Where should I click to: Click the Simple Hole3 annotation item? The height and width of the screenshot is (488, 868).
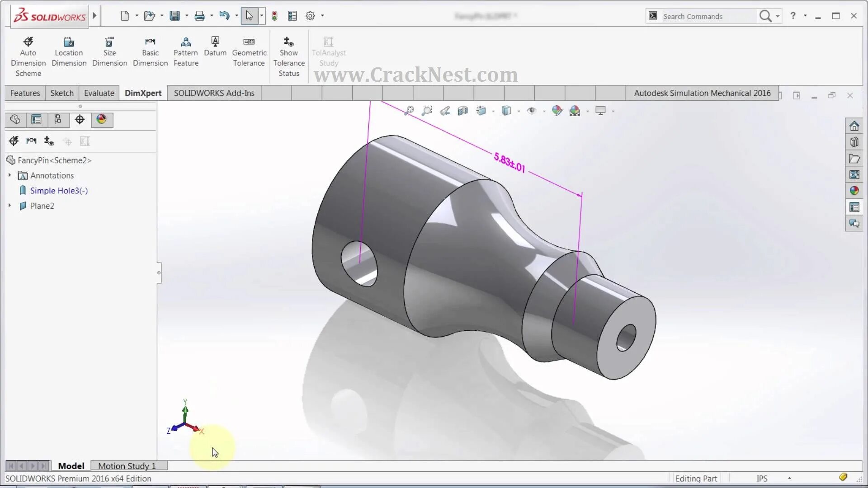(x=58, y=190)
